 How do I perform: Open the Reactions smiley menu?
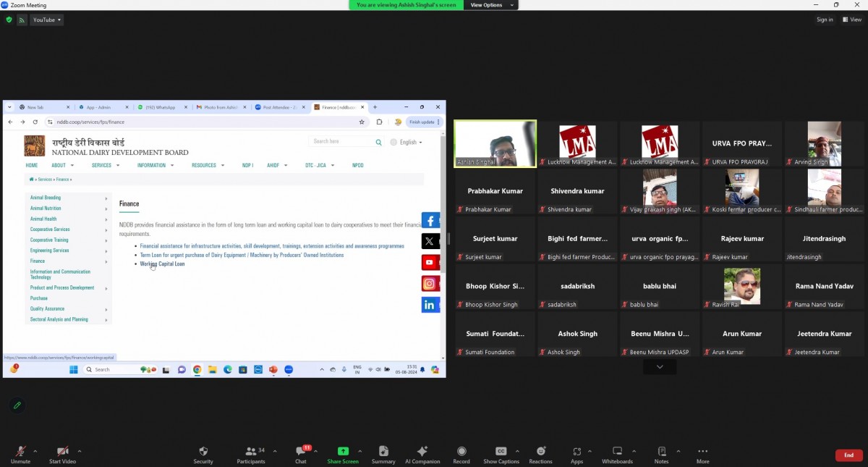[x=540, y=455]
